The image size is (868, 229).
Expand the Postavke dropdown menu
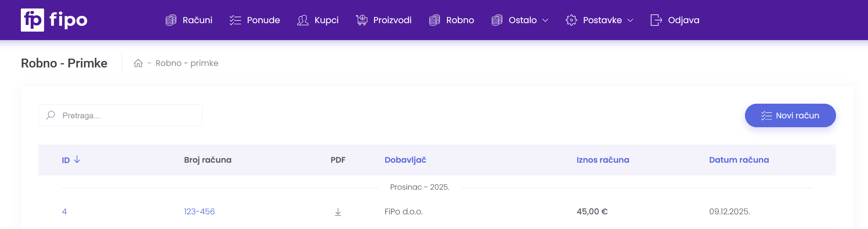(x=600, y=20)
